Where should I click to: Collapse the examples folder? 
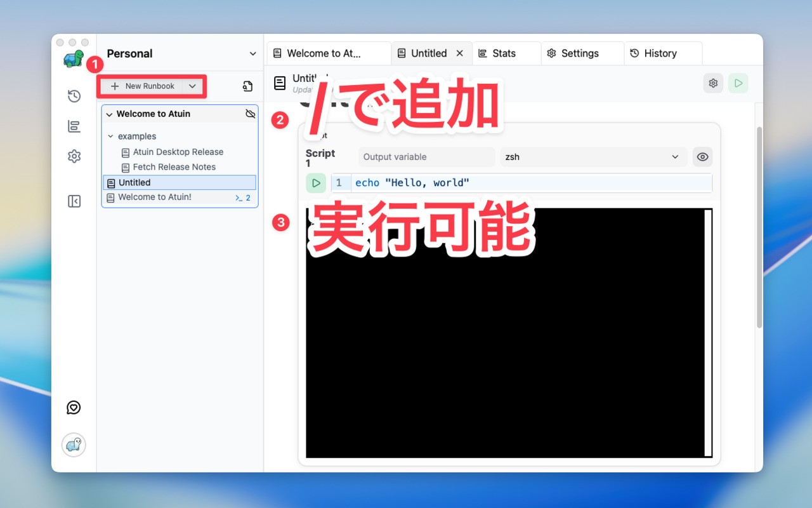pyautogui.click(x=110, y=137)
